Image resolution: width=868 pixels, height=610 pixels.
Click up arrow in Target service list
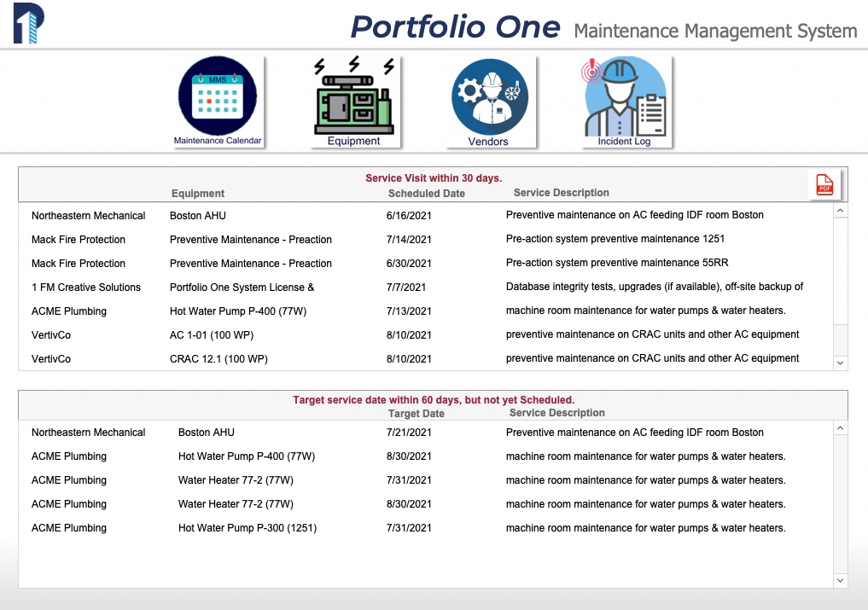pyautogui.click(x=840, y=428)
